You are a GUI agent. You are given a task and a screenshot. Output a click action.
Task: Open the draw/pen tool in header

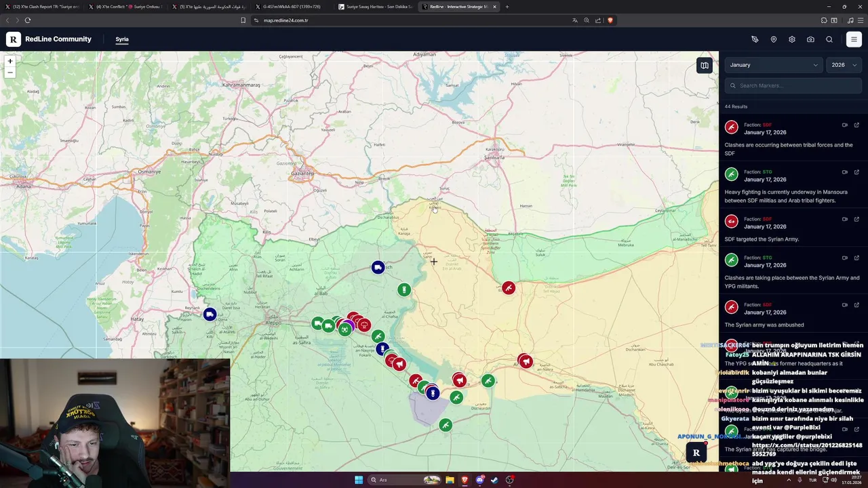755,39
